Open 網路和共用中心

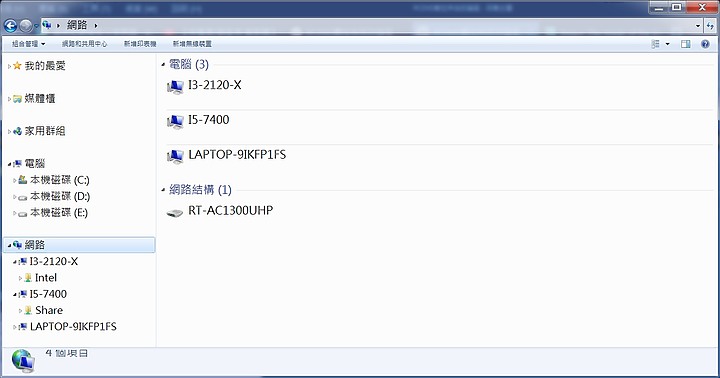[x=84, y=44]
